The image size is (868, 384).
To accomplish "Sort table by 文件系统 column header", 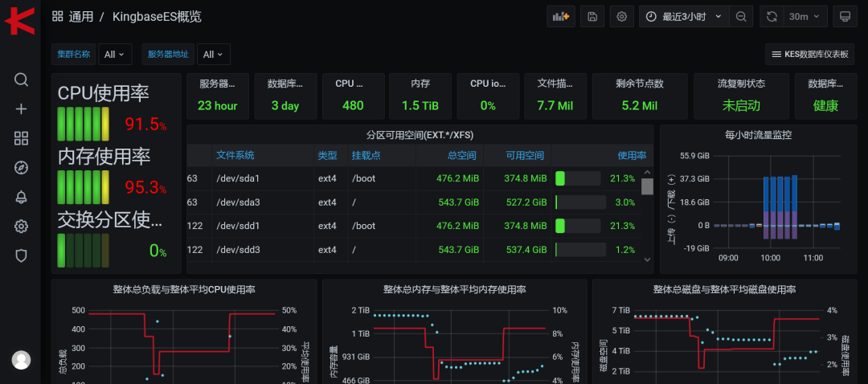I will pos(235,156).
